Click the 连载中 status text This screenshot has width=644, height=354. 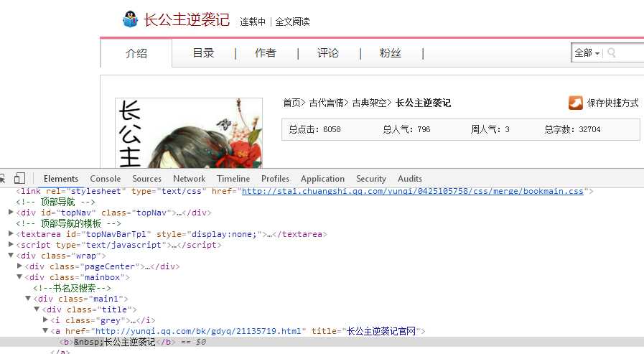pyautogui.click(x=253, y=22)
